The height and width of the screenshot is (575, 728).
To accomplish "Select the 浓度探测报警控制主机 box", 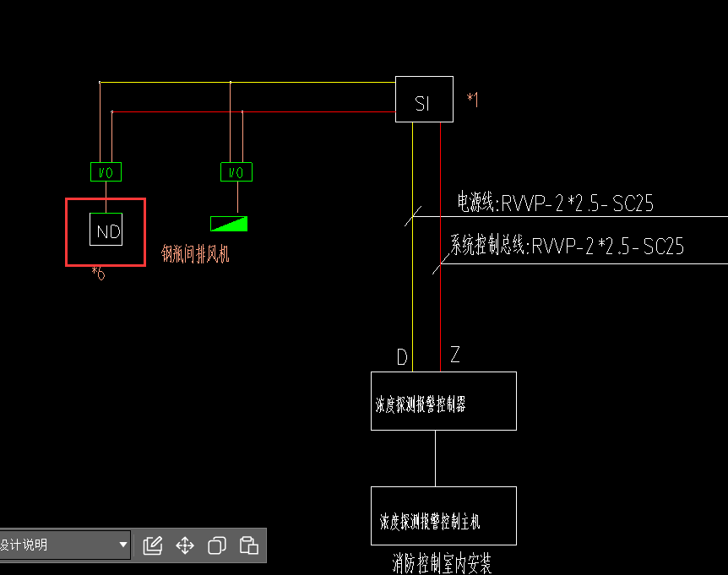I will (443, 516).
